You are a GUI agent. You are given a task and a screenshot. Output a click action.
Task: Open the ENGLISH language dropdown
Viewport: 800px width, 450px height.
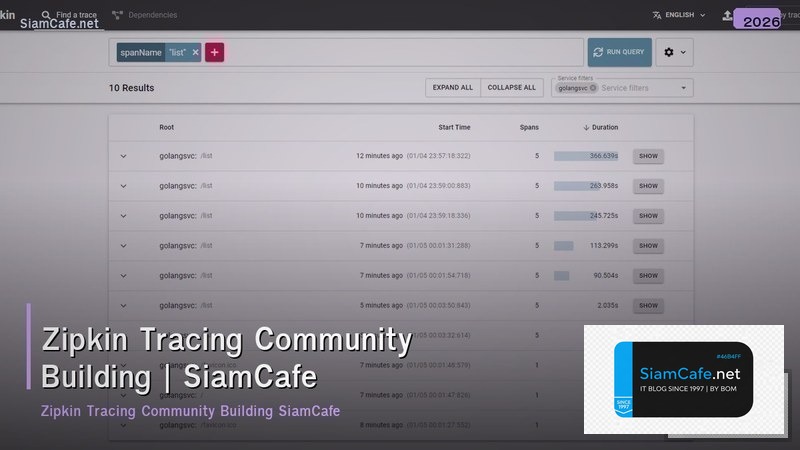pos(679,15)
